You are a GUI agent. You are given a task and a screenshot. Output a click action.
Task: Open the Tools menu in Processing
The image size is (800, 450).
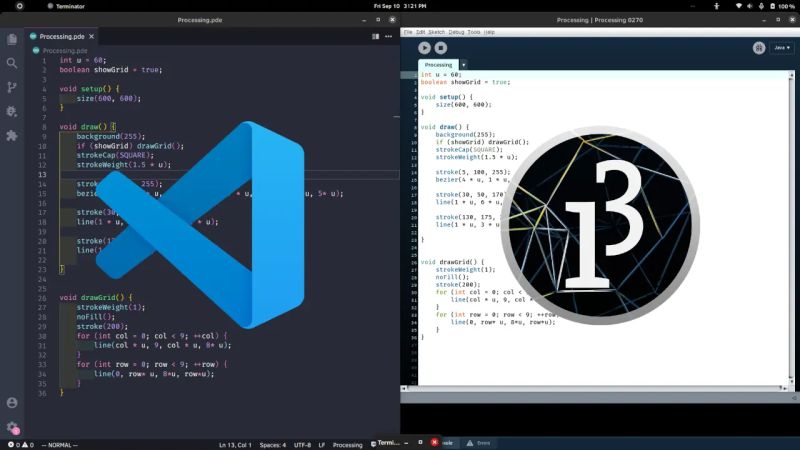(474, 32)
